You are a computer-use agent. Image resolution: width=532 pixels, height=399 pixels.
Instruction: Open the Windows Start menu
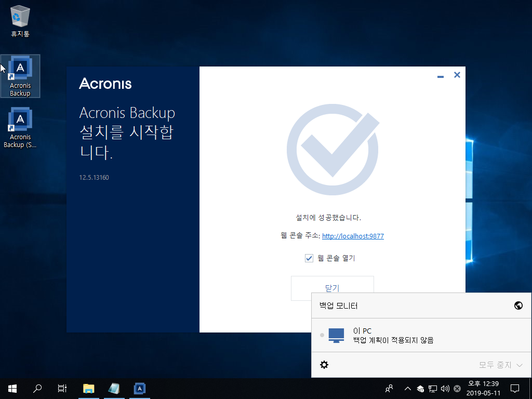12,389
